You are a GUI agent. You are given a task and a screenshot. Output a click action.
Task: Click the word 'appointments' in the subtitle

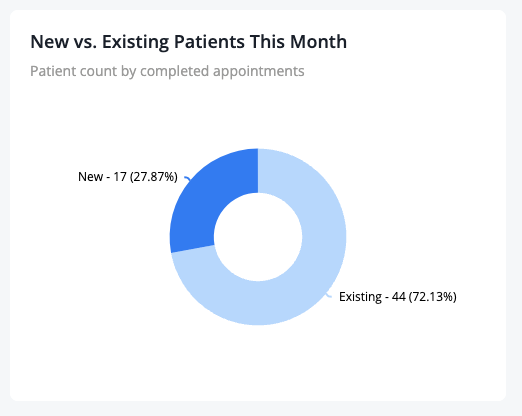coord(259,71)
